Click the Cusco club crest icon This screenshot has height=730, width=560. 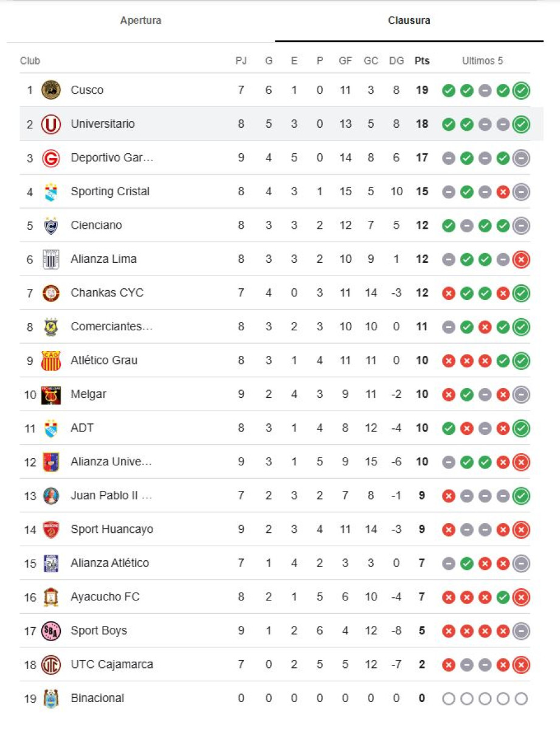pos(51,90)
